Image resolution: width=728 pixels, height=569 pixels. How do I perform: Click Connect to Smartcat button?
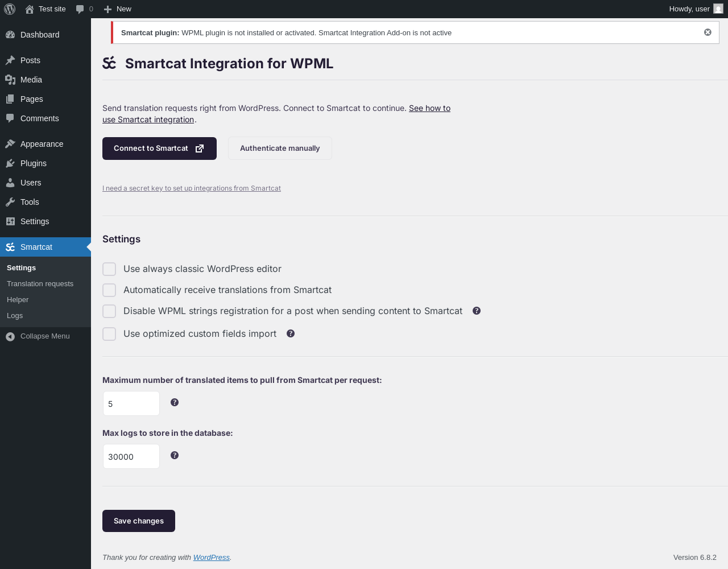(159, 149)
